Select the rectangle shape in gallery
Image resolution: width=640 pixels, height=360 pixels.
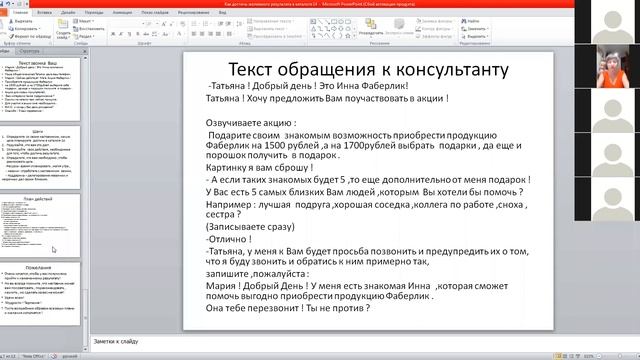tap(334, 22)
